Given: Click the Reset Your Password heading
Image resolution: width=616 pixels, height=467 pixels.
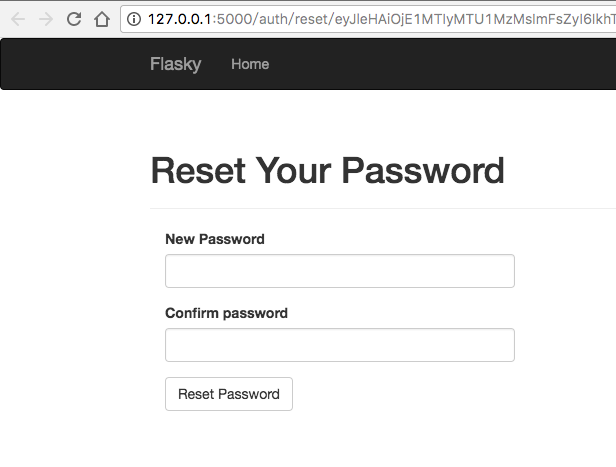Looking at the screenshot, I should click(327, 171).
